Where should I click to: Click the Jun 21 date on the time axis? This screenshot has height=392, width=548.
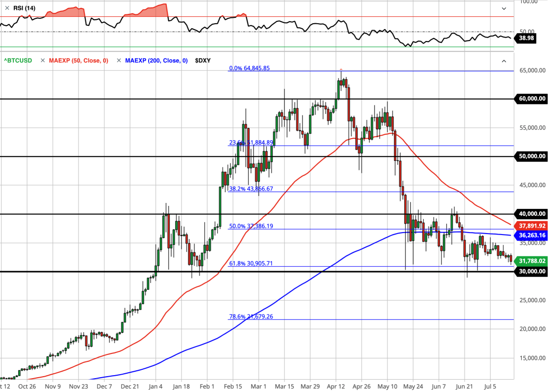pos(465,387)
